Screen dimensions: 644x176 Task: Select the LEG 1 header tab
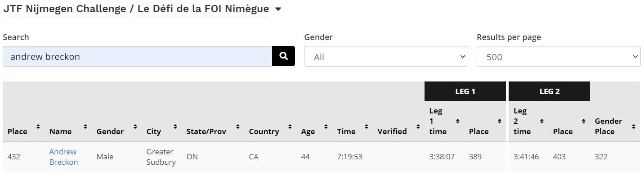(465, 91)
